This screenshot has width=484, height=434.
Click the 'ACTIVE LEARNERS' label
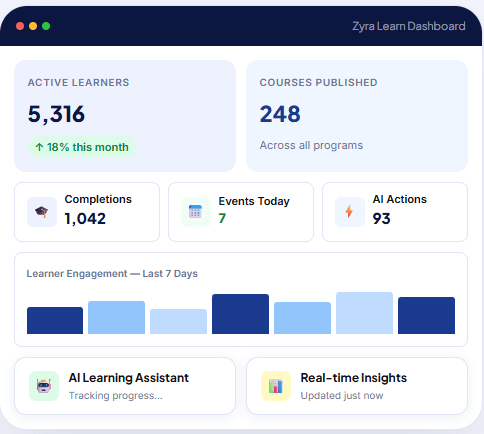(78, 82)
